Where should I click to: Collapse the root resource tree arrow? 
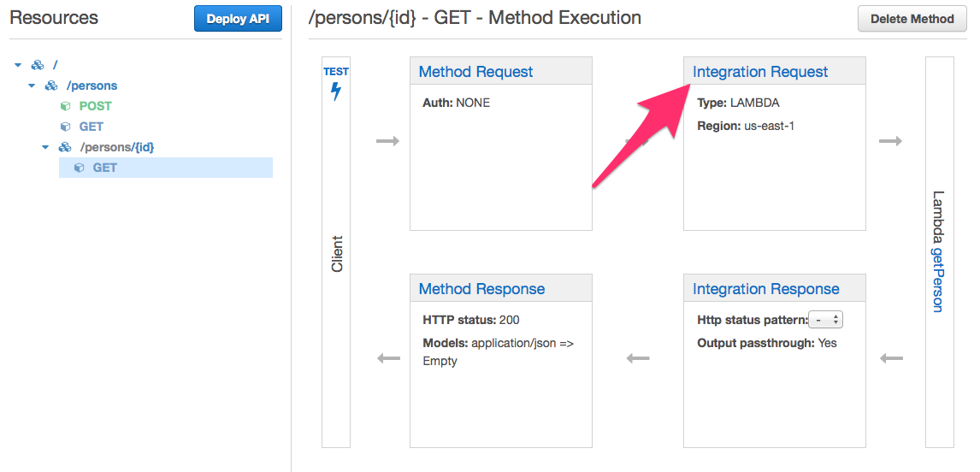tap(18, 65)
